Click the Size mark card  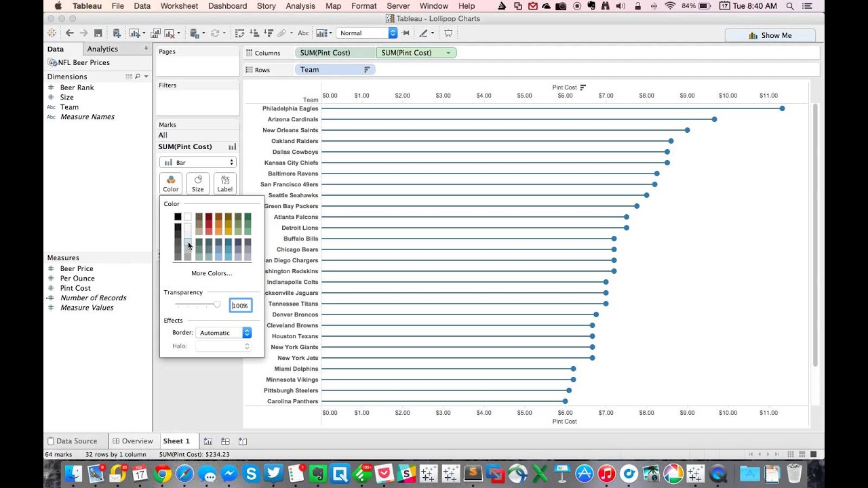click(198, 184)
